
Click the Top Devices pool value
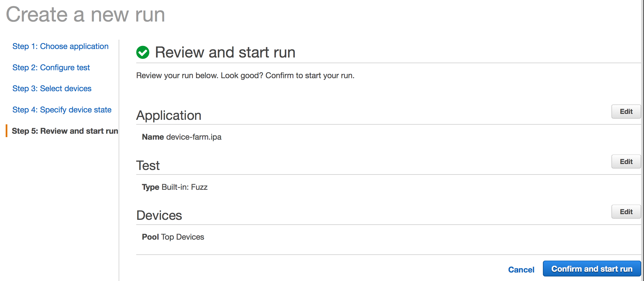tap(182, 237)
